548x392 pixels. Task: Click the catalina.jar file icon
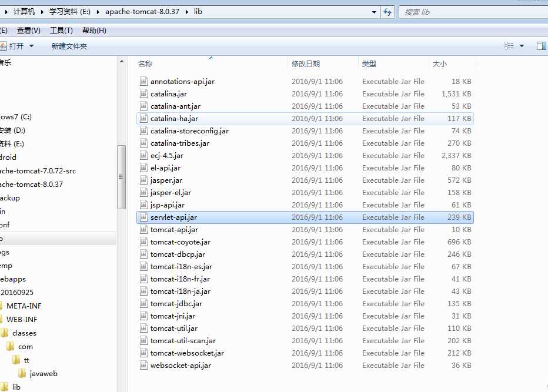pyautogui.click(x=143, y=93)
